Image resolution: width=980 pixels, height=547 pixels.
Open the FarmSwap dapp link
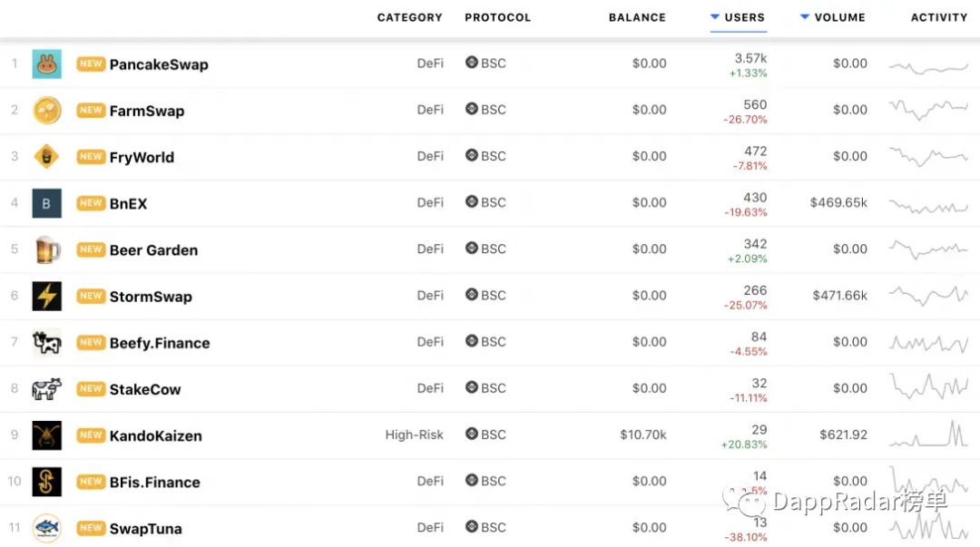pos(147,111)
